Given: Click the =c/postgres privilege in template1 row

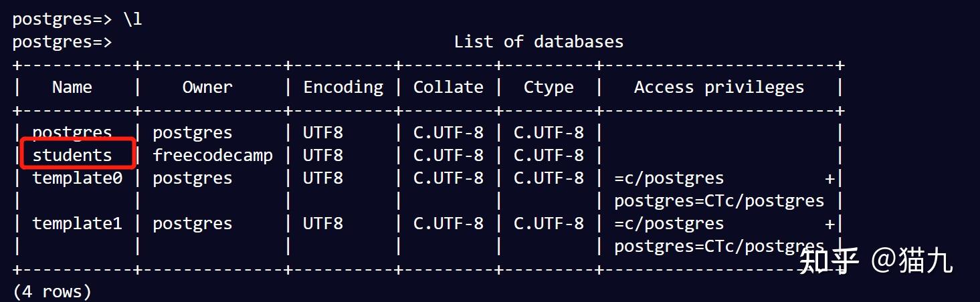Looking at the screenshot, I should point(669,224).
